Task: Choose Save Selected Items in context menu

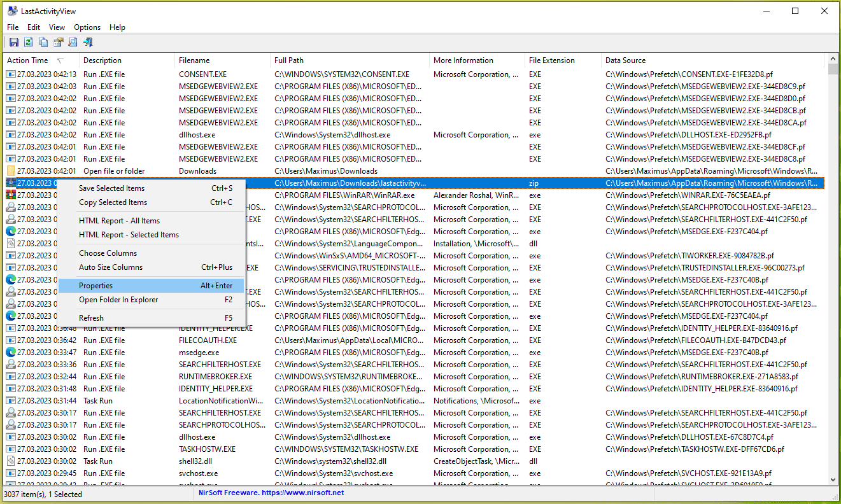Action: (x=152, y=188)
